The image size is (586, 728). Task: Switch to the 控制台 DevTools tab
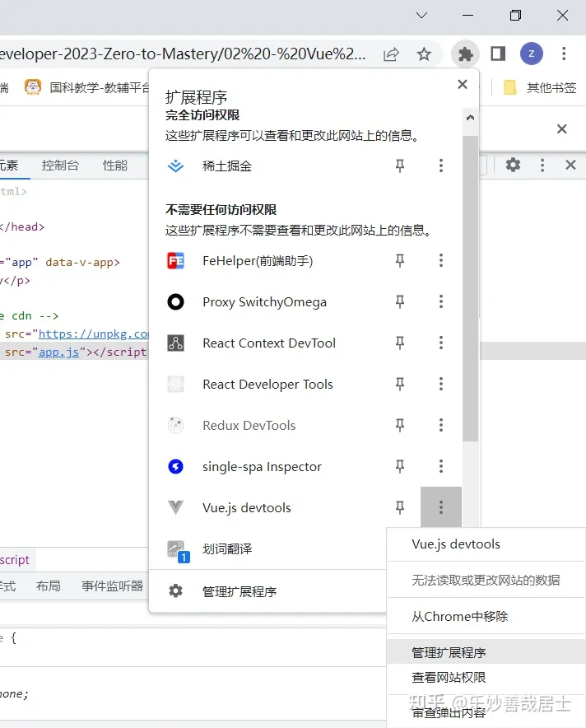(x=60, y=166)
